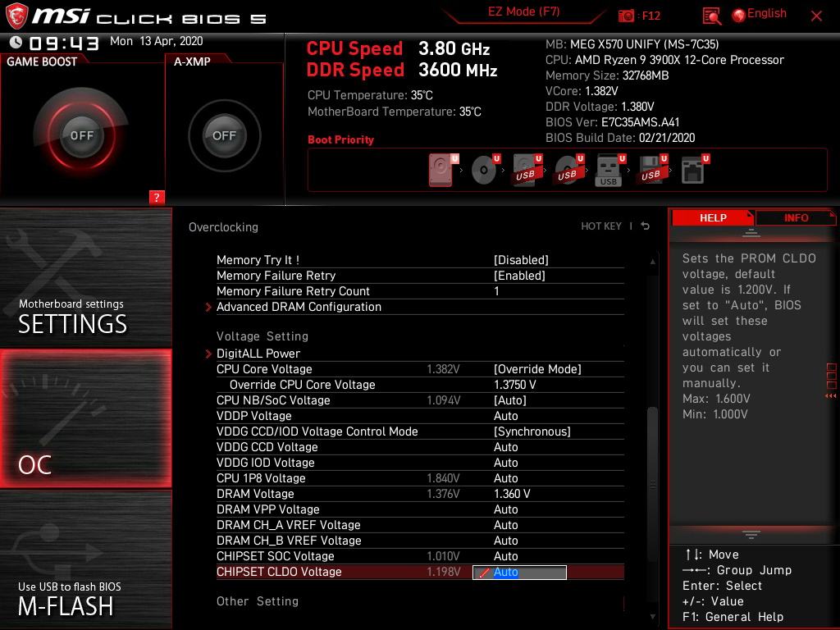Select the USB CD boot device

click(x=569, y=171)
